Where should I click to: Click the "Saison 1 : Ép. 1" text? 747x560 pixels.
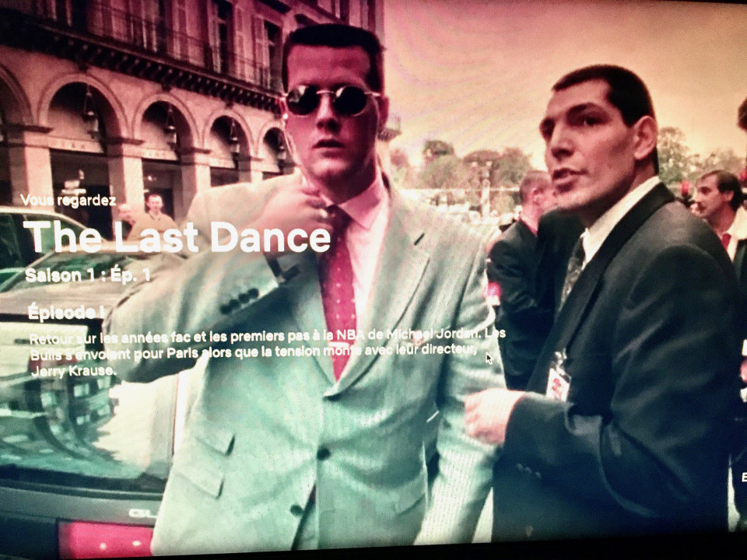coord(87,275)
